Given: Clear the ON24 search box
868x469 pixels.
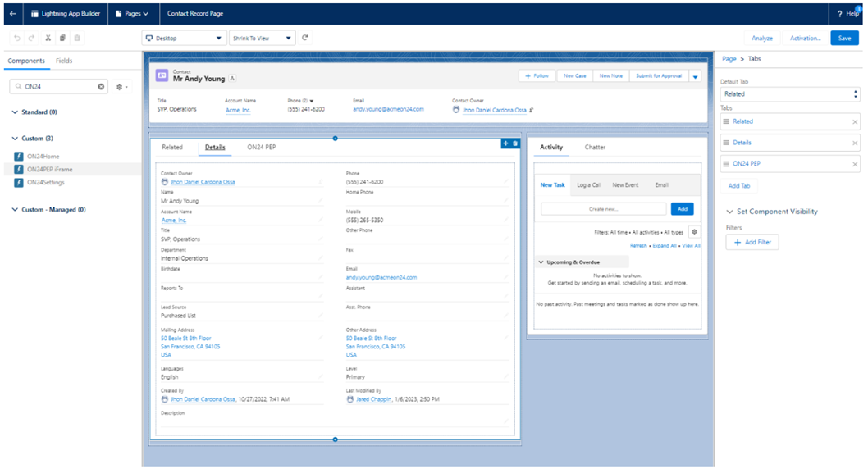Looking at the screenshot, I should (x=101, y=87).
